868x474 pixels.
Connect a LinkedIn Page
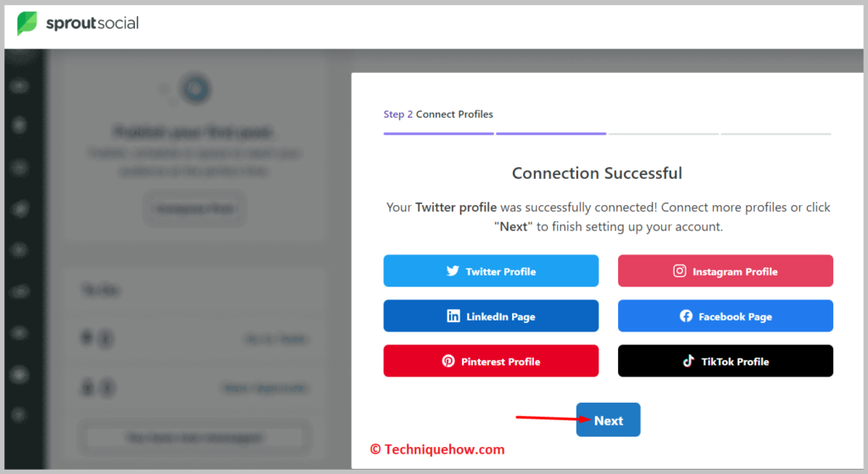tap(491, 315)
